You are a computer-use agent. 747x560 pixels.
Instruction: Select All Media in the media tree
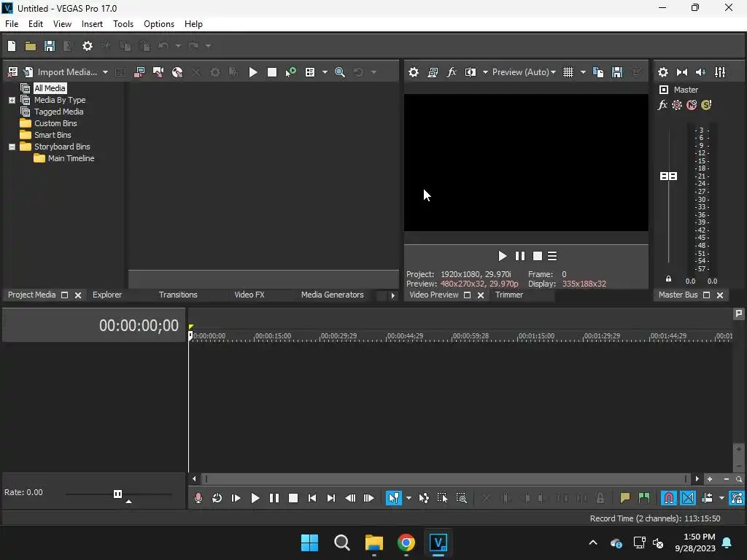50,88
